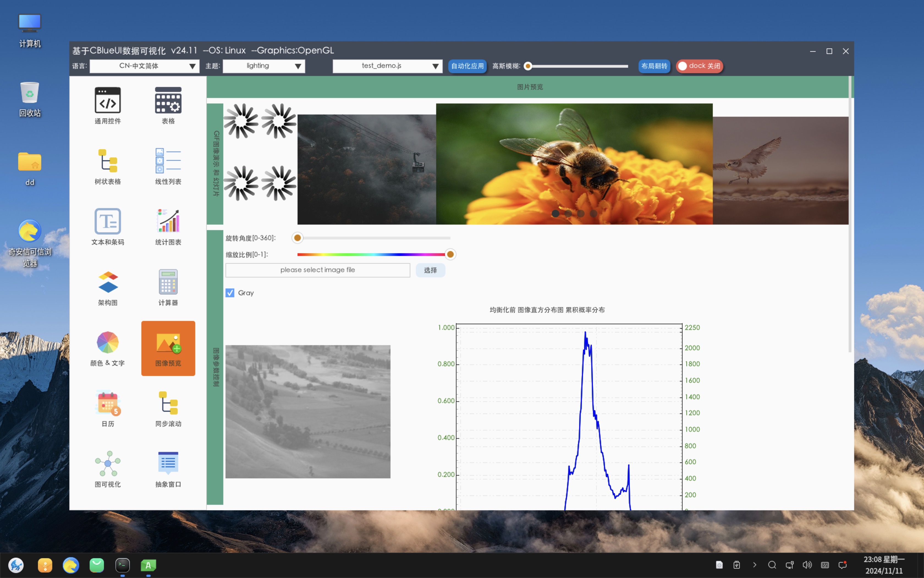
Task: Click the foggy cable car slide image
Action: tap(367, 169)
